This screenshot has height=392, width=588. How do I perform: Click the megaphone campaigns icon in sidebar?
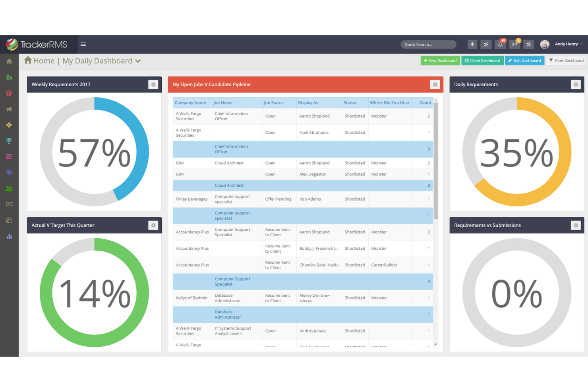pos(9,109)
